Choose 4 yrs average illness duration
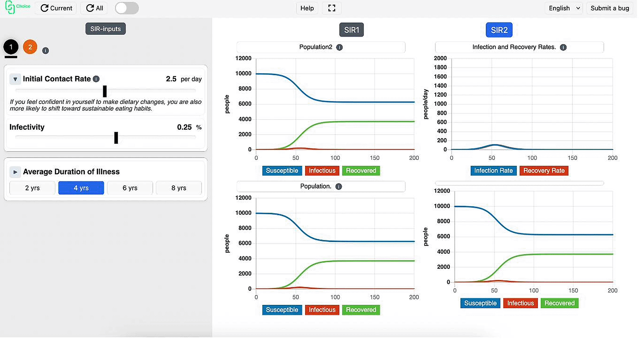Viewport: 644px width, 342px height. click(x=81, y=188)
